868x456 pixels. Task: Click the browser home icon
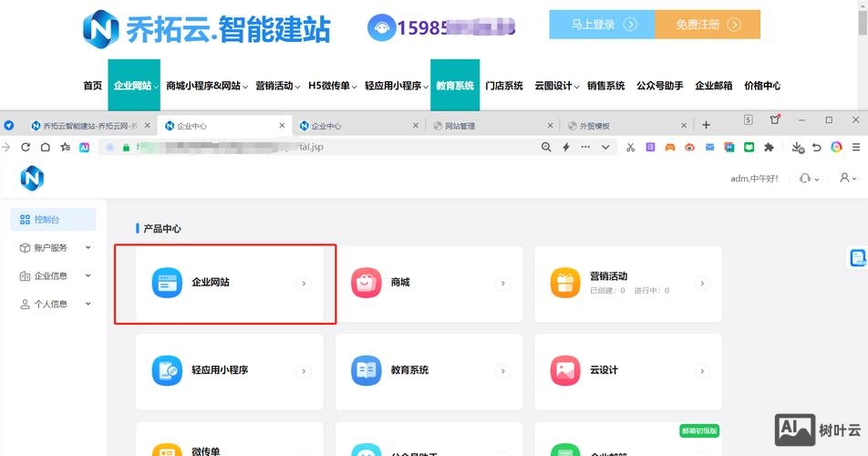click(46, 147)
